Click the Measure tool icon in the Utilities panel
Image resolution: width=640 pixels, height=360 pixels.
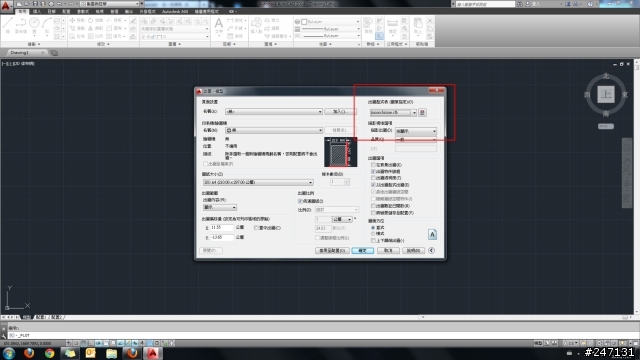point(392,24)
